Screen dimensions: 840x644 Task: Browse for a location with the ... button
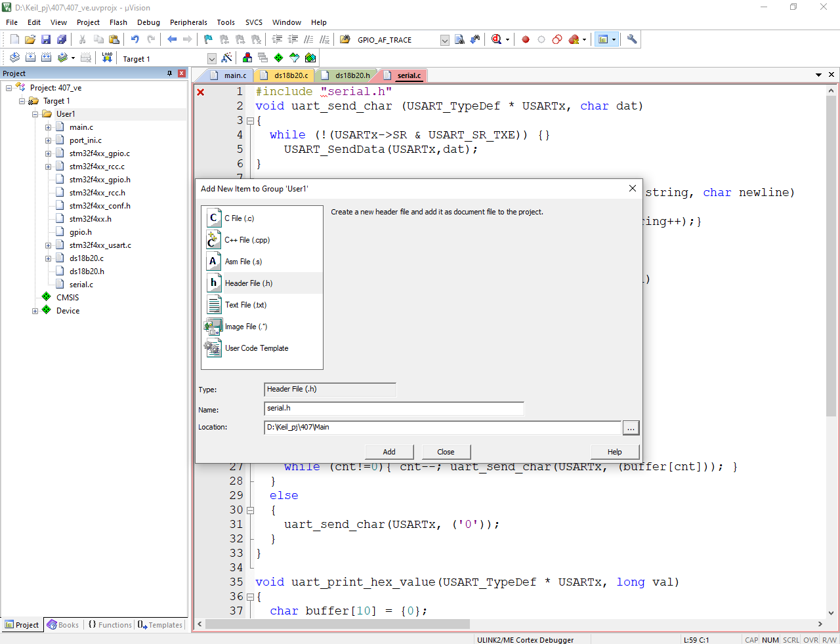tap(631, 428)
